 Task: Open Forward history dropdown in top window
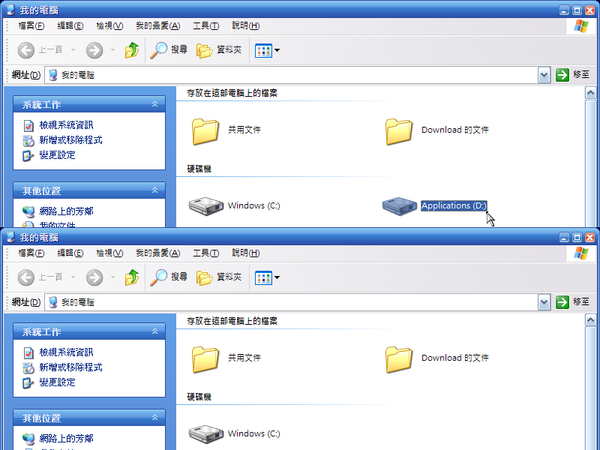click(x=112, y=50)
